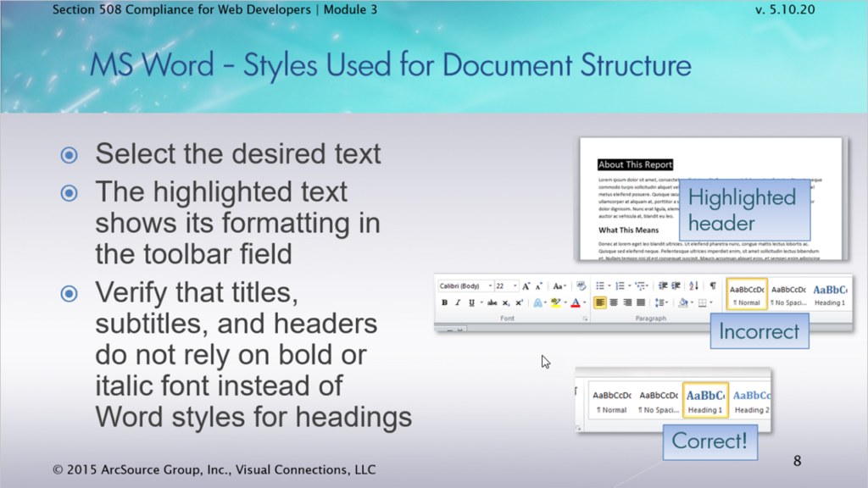Image resolution: width=868 pixels, height=488 pixels.
Task: Click the Bold button in Font group
Action: [444, 302]
